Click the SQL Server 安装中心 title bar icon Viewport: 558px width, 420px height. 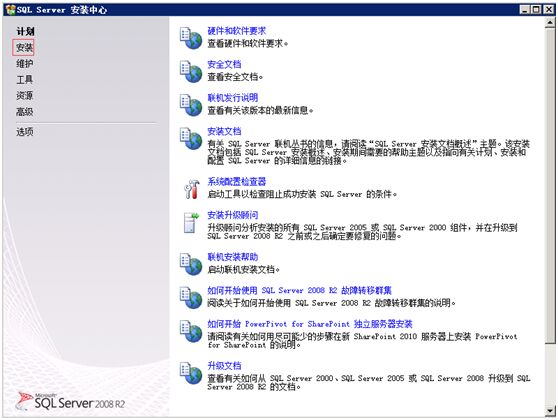point(11,10)
